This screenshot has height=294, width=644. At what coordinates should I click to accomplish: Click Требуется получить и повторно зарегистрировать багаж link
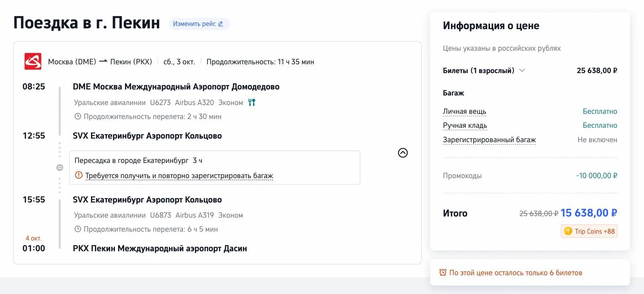coord(179,176)
